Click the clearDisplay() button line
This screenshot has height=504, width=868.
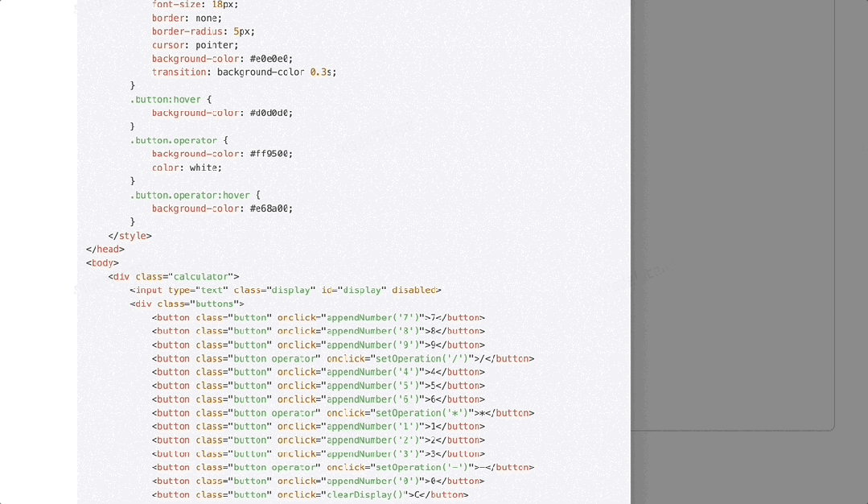tap(310, 494)
